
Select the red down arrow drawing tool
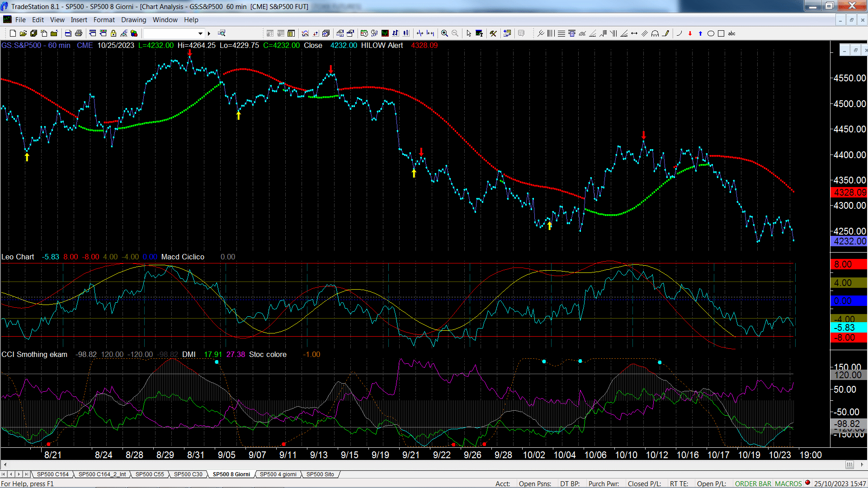(690, 33)
